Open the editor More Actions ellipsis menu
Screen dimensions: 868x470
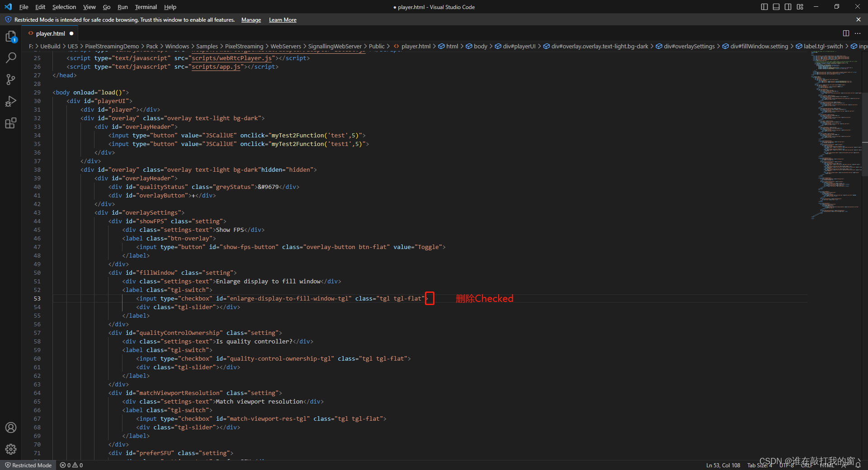pos(858,33)
